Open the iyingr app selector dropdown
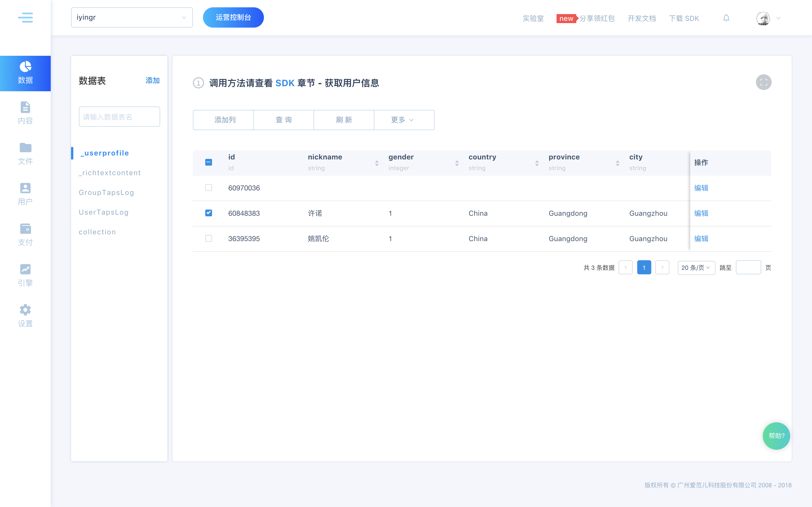The height and width of the screenshot is (507, 812). pyautogui.click(x=132, y=17)
